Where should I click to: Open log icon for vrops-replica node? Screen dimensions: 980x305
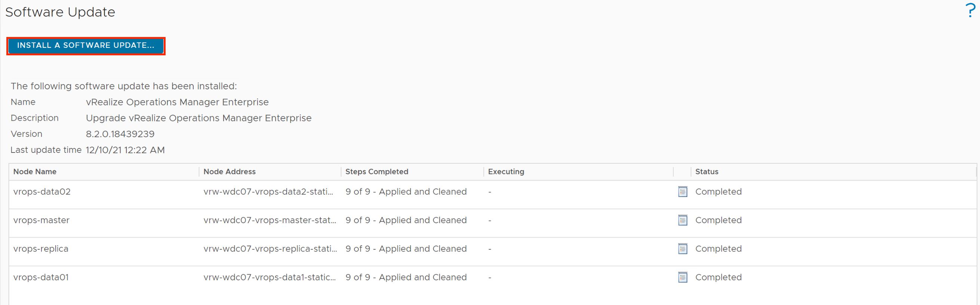(682, 249)
